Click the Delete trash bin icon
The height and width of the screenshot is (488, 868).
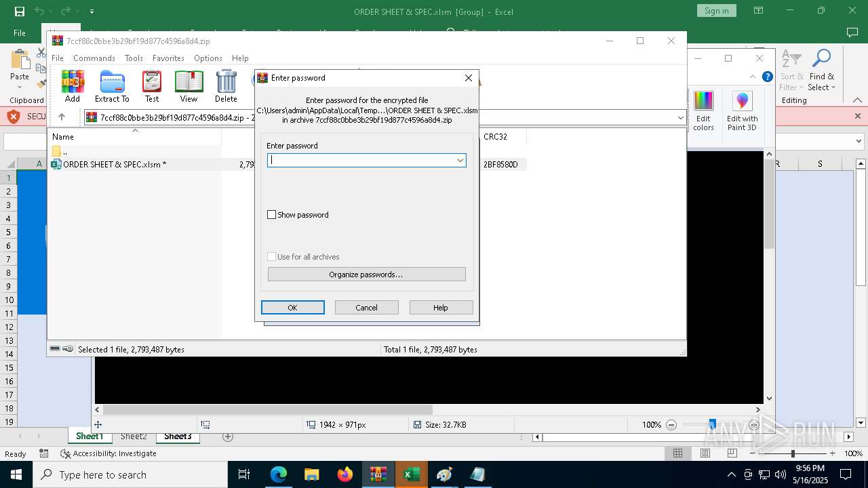pyautogui.click(x=226, y=87)
